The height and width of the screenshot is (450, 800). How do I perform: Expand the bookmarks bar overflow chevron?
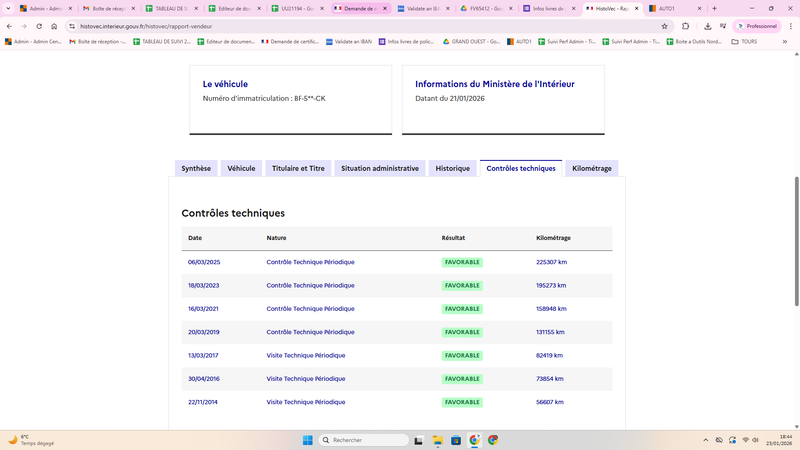784,42
